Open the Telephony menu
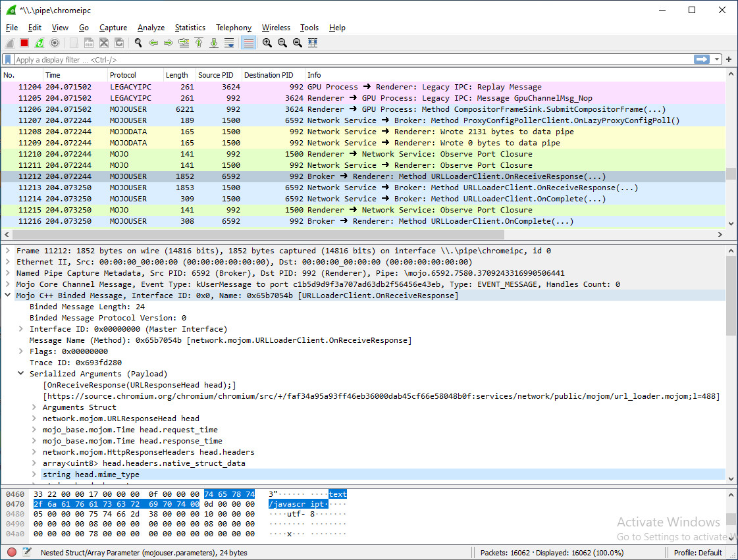Viewport: 738px width, 560px height. (234, 28)
